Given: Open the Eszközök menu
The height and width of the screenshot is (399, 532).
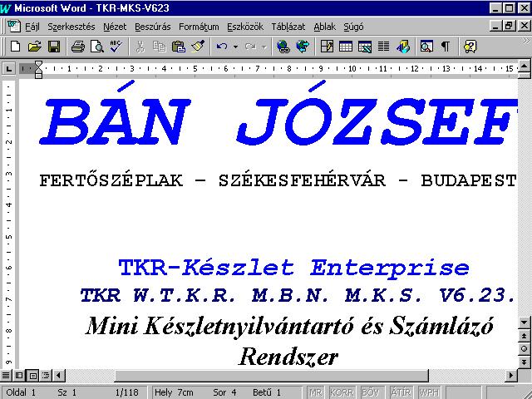Looking at the screenshot, I should 245,27.
